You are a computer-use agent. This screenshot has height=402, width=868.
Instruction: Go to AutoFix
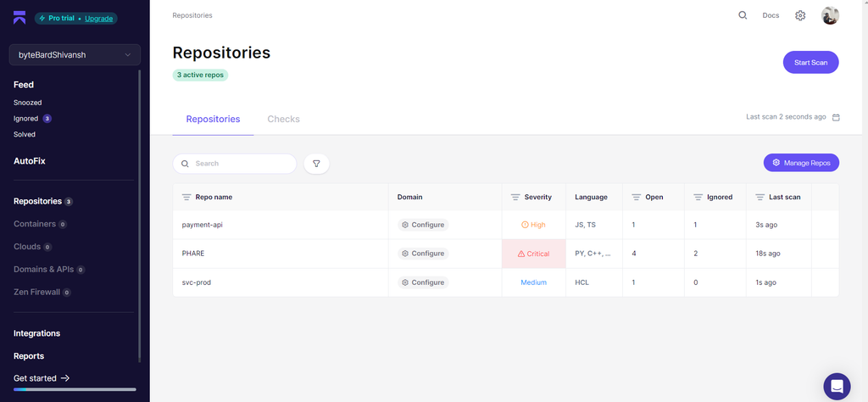coord(30,161)
